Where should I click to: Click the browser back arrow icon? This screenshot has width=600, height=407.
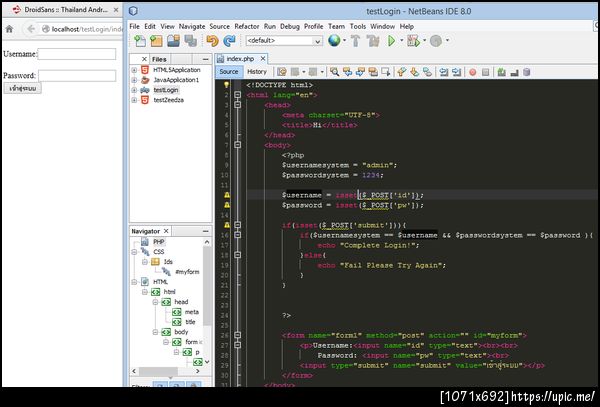tap(31, 29)
